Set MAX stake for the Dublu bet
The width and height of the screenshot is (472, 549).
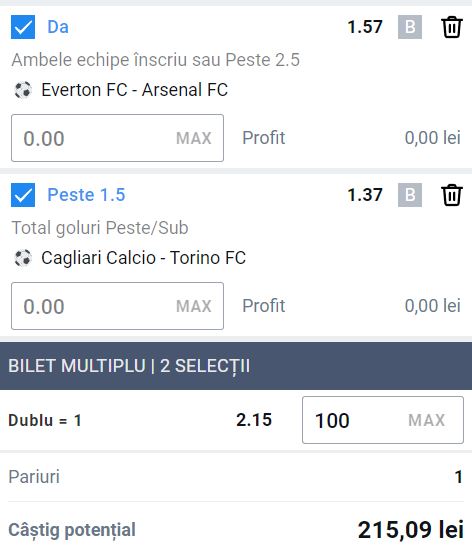pyautogui.click(x=426, y=420)
